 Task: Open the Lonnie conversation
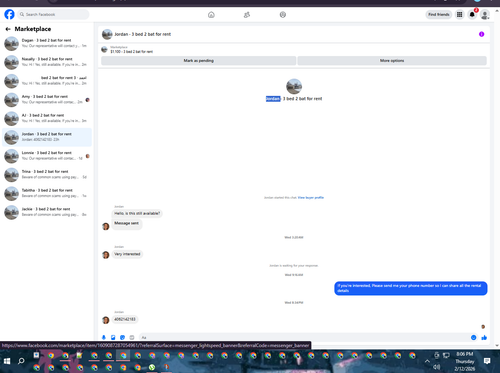(x=47, y=156)
